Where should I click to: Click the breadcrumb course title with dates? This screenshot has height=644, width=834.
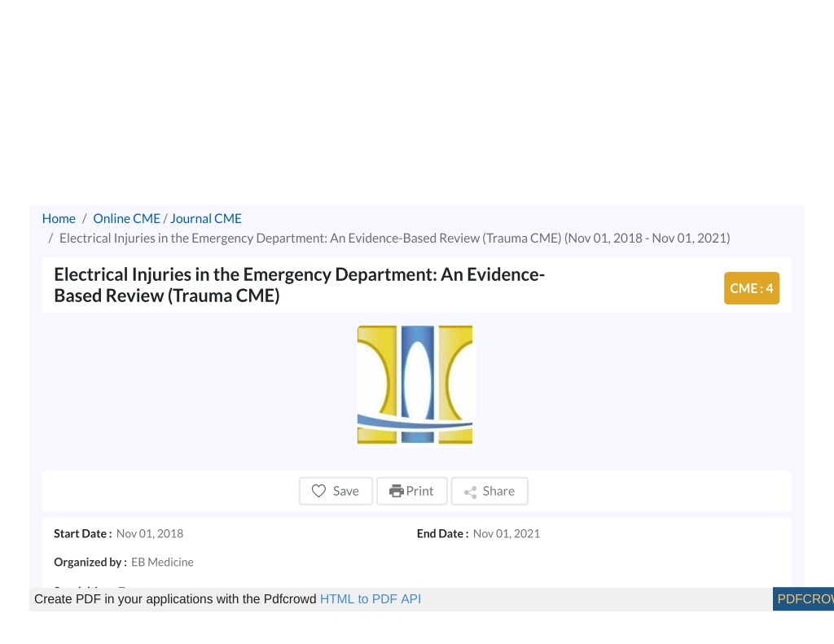pos(395,239)
